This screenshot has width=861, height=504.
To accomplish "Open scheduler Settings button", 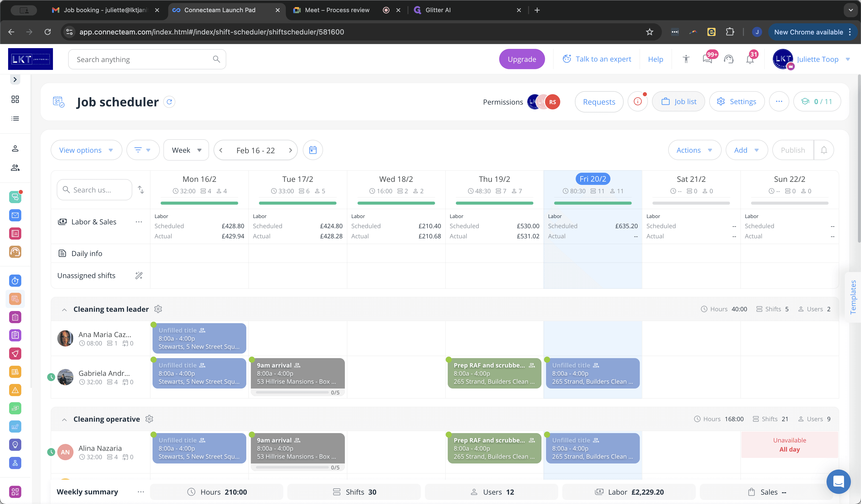I will click(737, 102).
